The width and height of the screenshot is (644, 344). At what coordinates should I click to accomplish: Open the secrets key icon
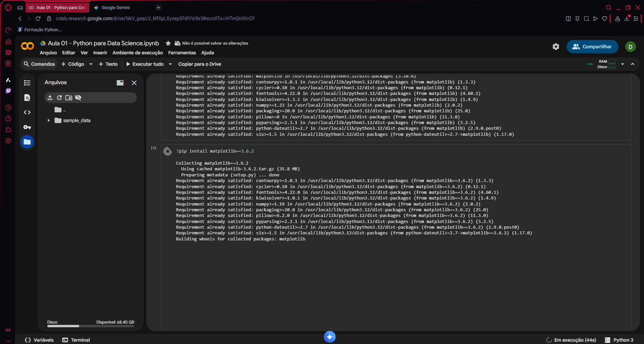[27, 127]
